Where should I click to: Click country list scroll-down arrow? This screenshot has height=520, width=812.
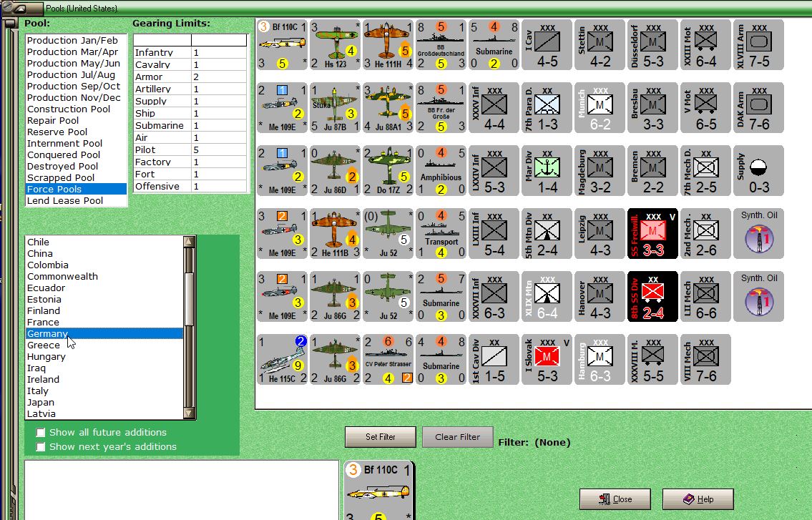(189, 413)
